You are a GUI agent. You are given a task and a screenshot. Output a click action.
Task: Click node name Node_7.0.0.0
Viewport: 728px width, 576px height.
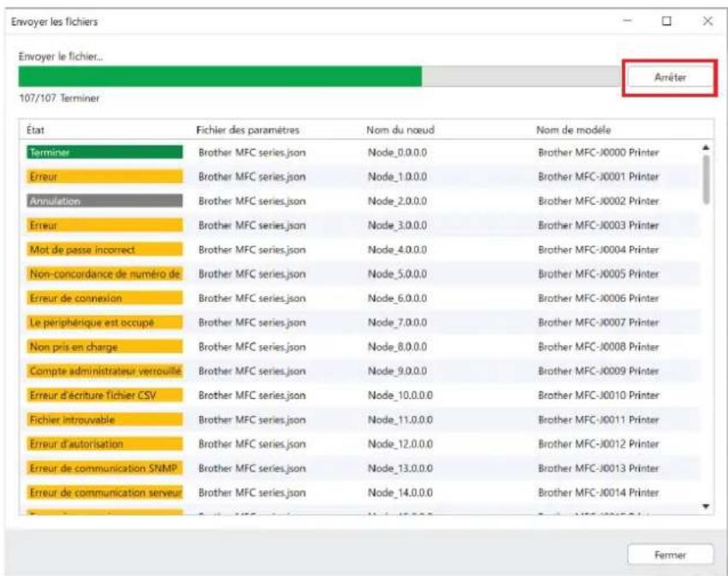pos(398,323)
